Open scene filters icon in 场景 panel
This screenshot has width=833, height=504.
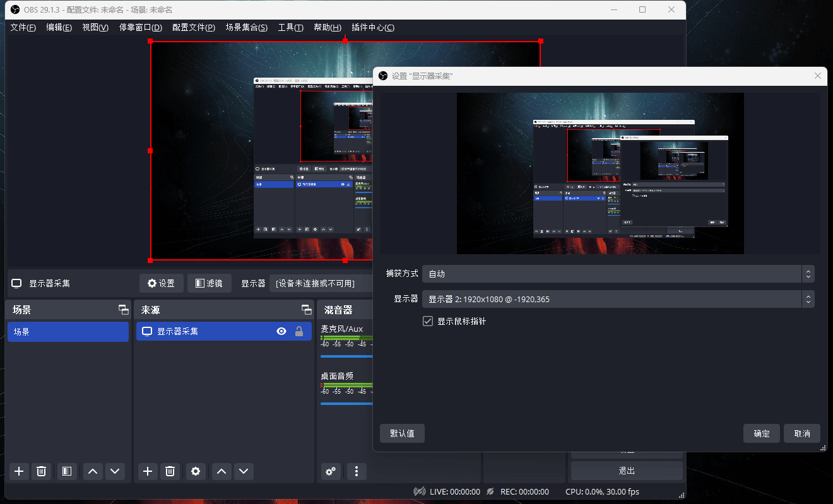pos(67,471)
